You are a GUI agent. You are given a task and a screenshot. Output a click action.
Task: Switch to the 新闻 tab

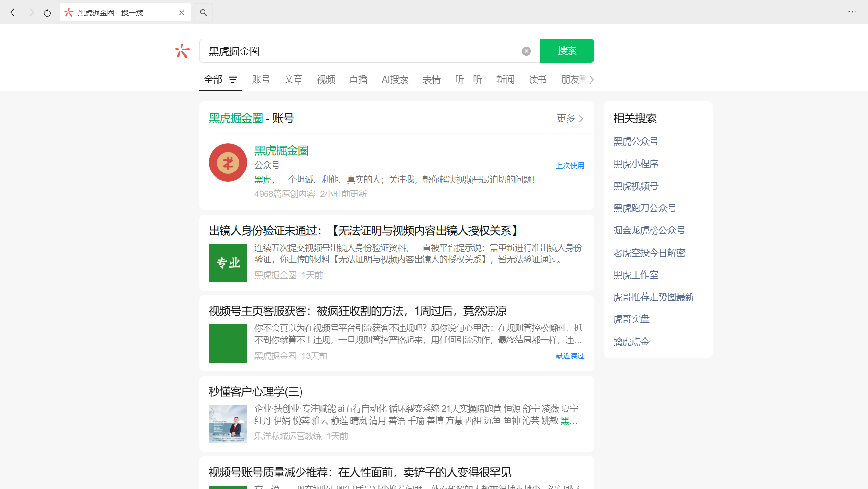pos(505,79)
